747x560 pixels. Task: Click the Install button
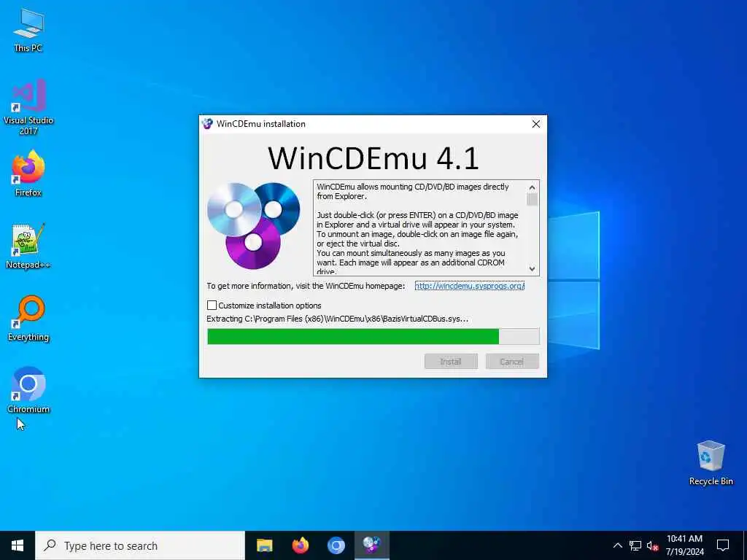tap(451, 362)
